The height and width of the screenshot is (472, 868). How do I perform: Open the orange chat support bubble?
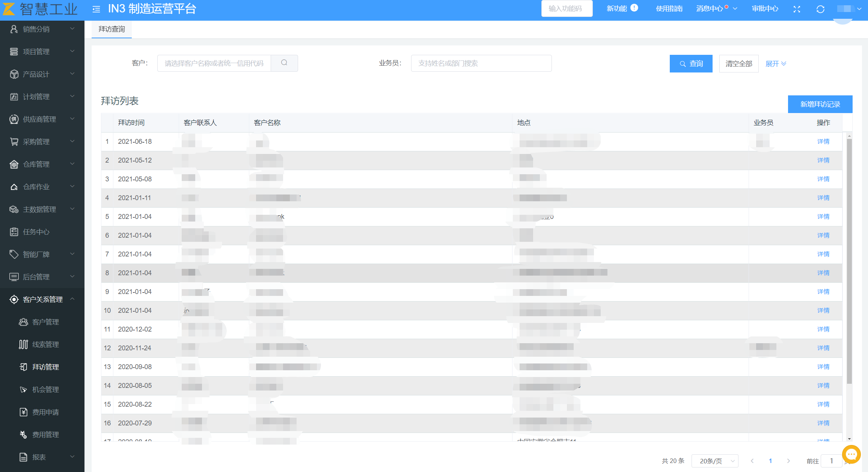click(x=851, y=454)
